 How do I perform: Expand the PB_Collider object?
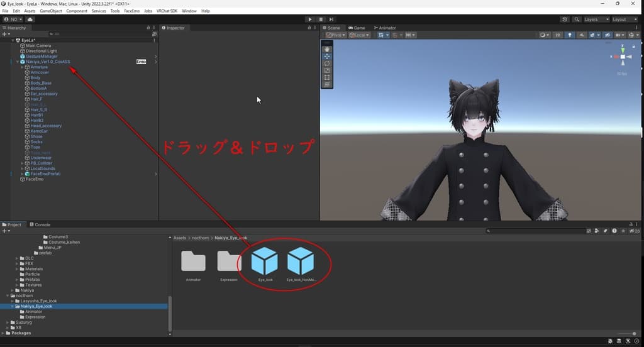(22, 163)
